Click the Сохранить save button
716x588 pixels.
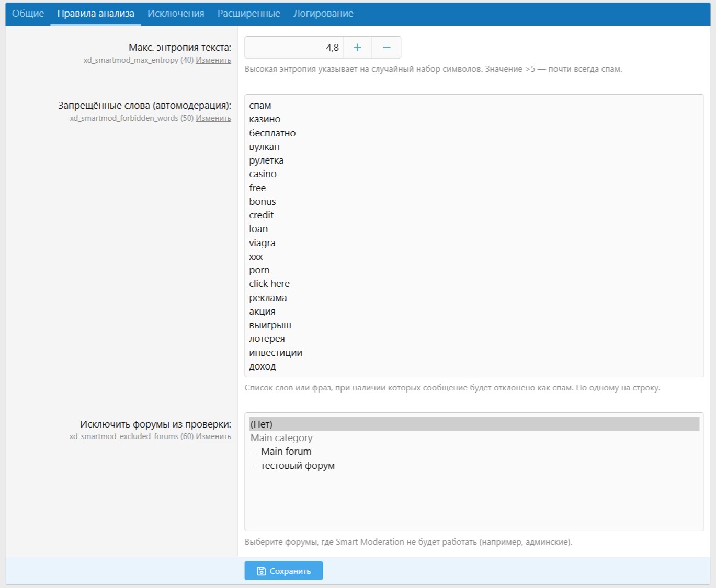click(283, 571)
